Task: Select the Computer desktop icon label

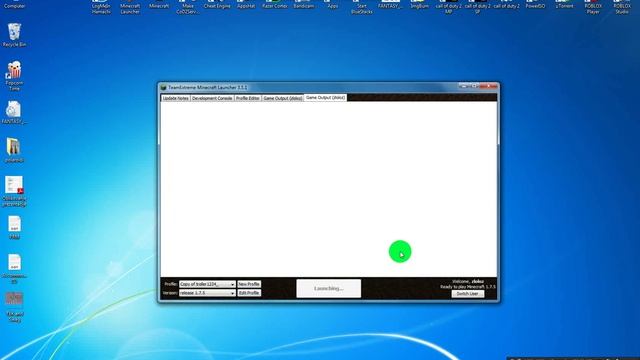Action: (14, 6)
